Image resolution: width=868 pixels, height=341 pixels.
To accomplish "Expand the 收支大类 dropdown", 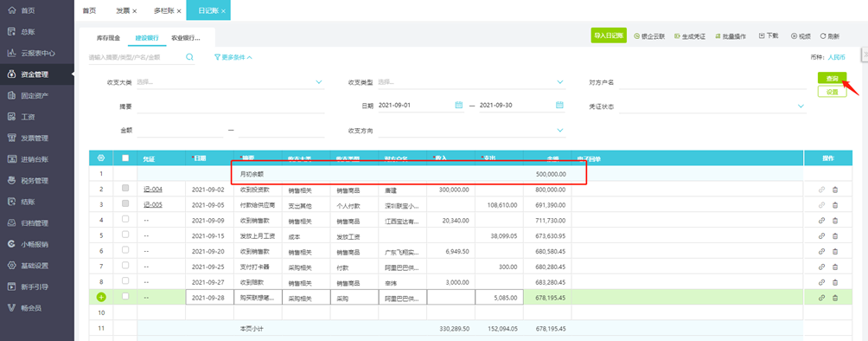I will pyautogui.click(x=319, y=82).
